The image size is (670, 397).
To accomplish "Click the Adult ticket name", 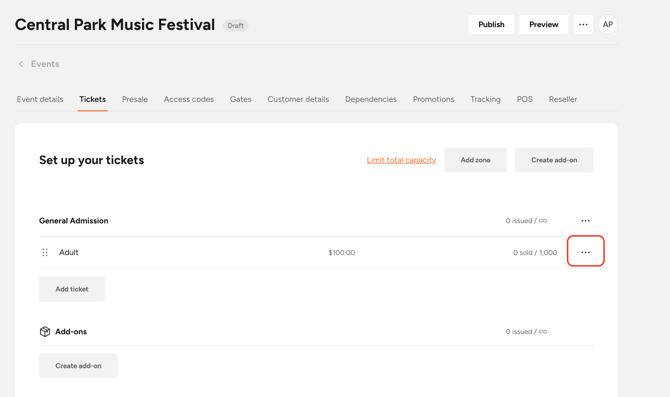I will (68, 253).
